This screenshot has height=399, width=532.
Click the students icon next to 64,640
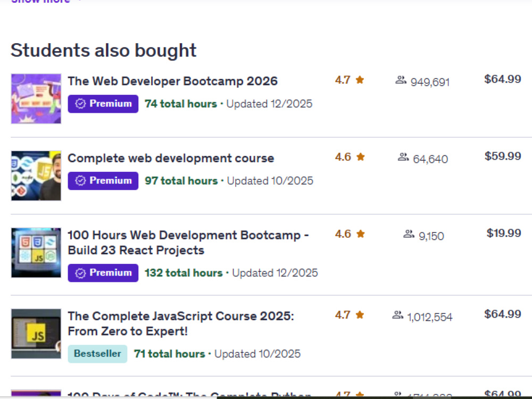coord(403,157)
